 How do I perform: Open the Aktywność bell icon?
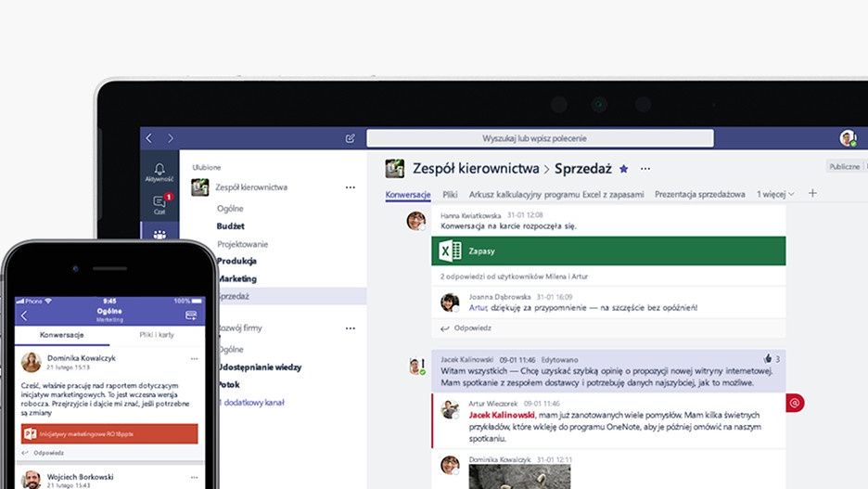[160, 173]
